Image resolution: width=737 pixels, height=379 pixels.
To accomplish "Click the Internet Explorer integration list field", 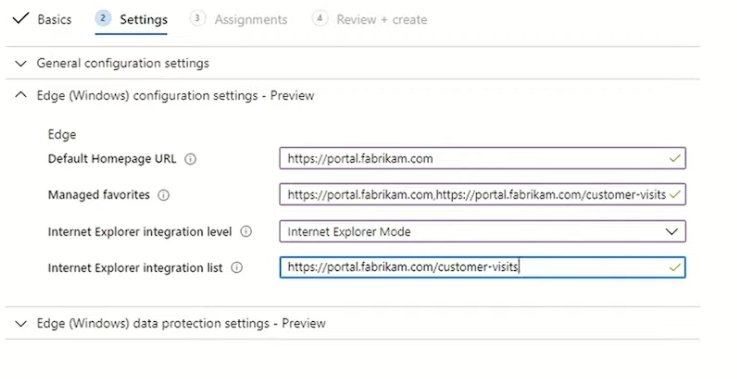I will [482, 267].
